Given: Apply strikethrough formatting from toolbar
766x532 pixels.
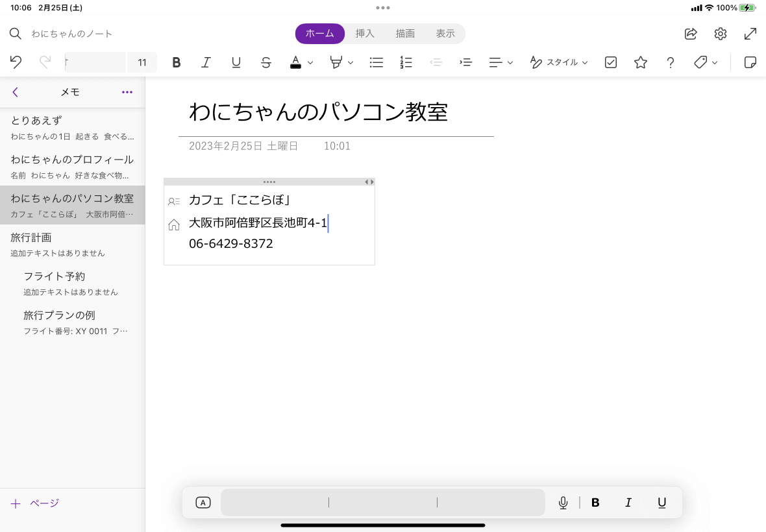Looking at the screenshot, I should pos(266,62).
